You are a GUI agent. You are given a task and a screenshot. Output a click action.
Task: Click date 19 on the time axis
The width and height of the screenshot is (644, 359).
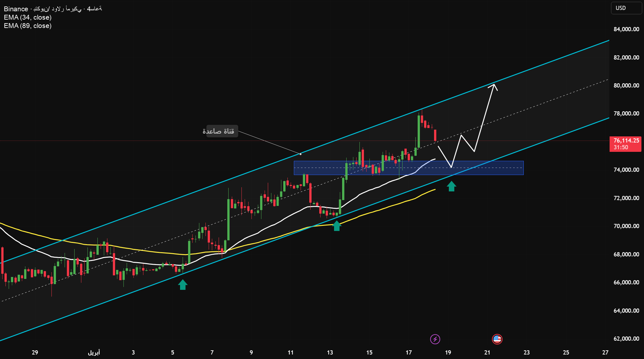pos(448,353)
